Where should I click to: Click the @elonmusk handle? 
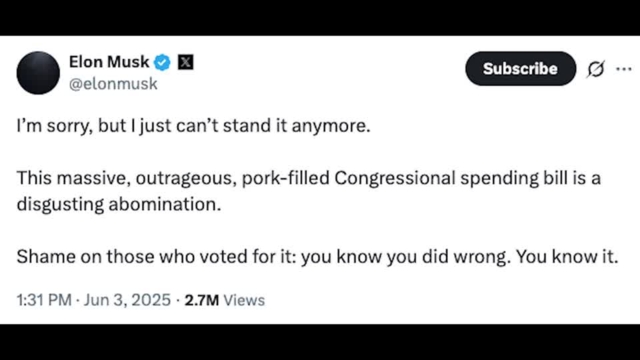(x=113, y=84)
